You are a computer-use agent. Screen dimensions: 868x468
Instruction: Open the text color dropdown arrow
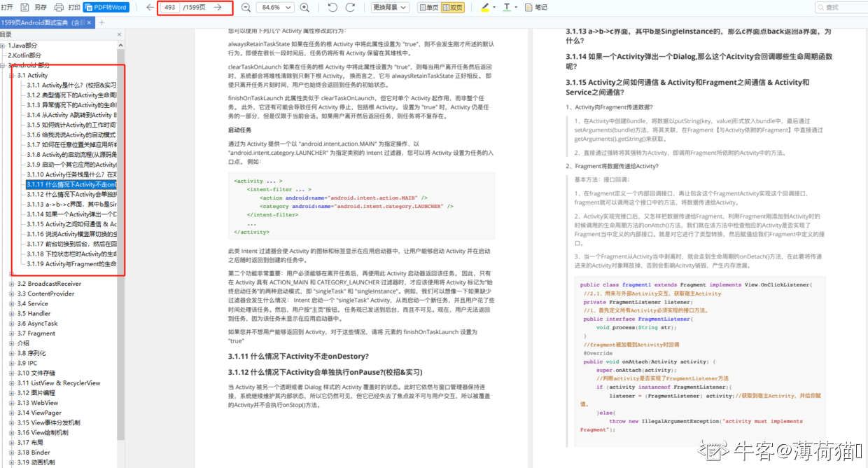coord(517,7)
